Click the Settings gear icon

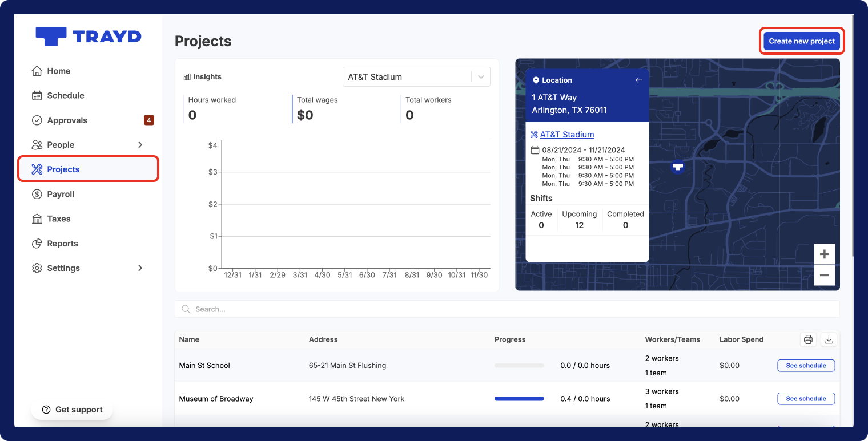tap(37, 268)
